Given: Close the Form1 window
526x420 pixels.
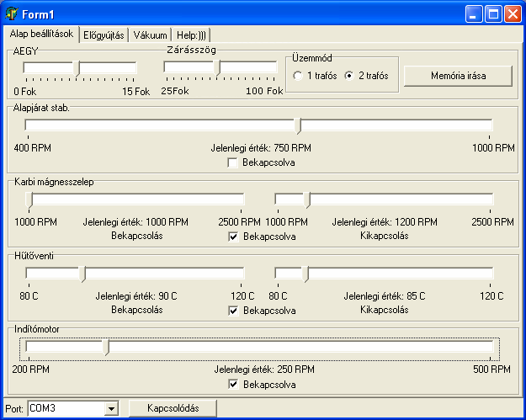Looking at the screenshot, I should coord(513,14).
